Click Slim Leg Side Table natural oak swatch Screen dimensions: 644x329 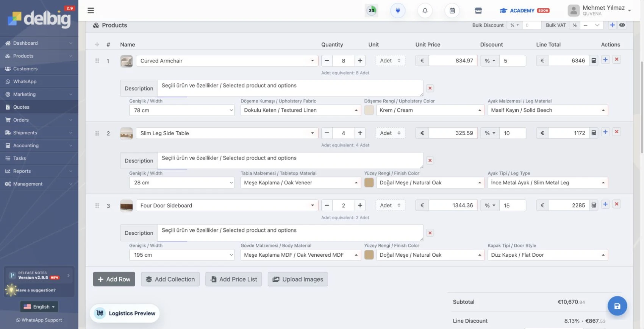pyautogui.click(x=369, y=182)
